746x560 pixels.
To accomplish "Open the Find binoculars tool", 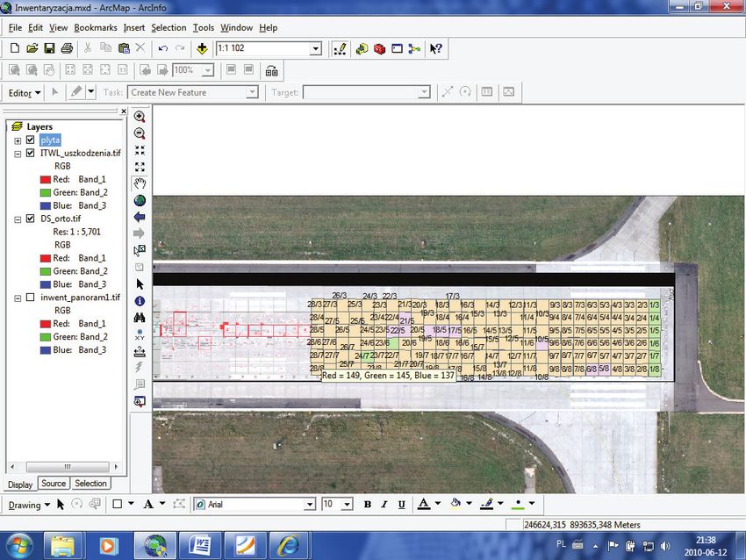I will click(140, 318).
